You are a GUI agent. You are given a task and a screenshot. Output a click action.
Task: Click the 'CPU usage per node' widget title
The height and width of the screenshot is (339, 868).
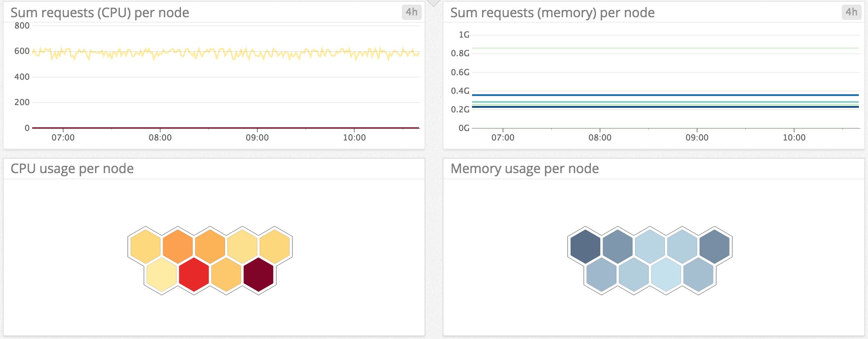72,169
